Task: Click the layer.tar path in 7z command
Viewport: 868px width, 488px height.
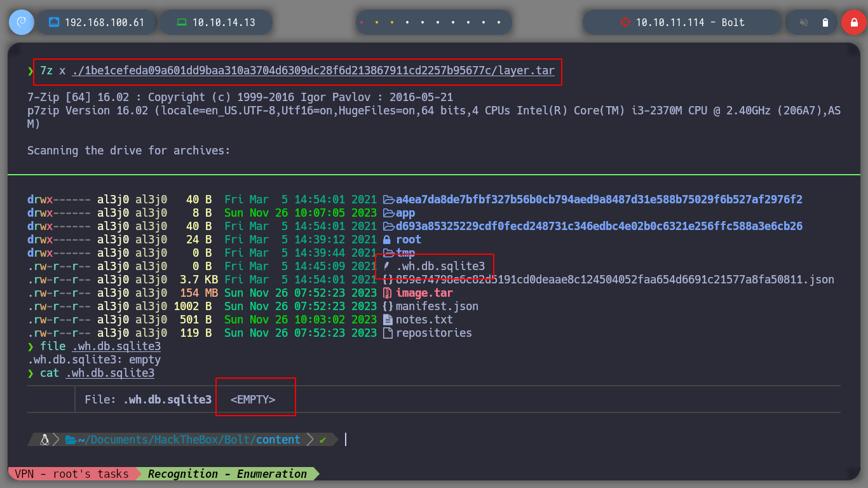Action: tap(313, 71)
